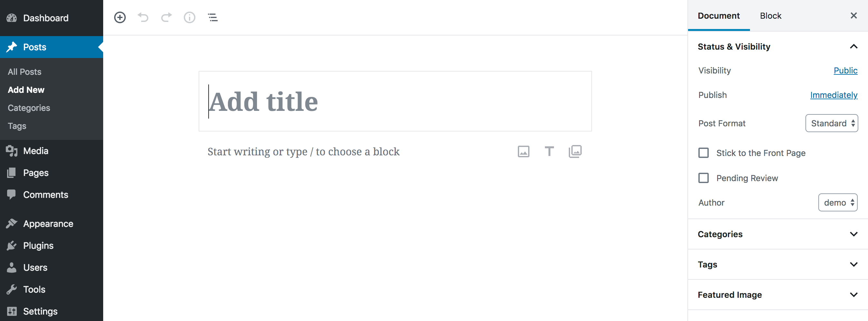Collapse the Status & Visibility panel
868x321 pixels.
pyautogui.click(x=853, y=46)
